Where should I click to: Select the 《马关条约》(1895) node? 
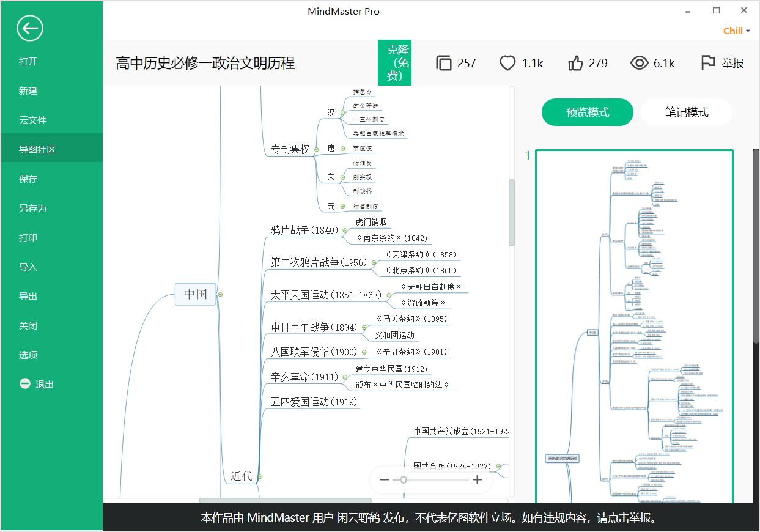coord(411,319)
